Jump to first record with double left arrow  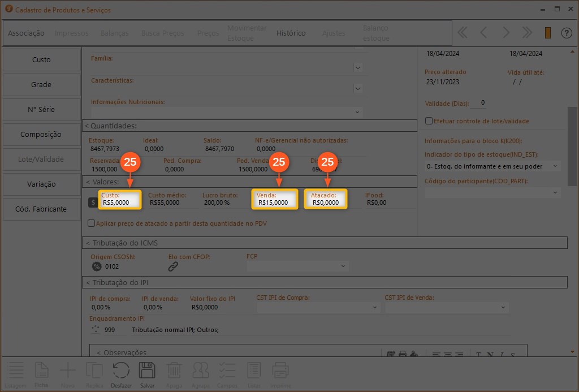pos(462,33)
